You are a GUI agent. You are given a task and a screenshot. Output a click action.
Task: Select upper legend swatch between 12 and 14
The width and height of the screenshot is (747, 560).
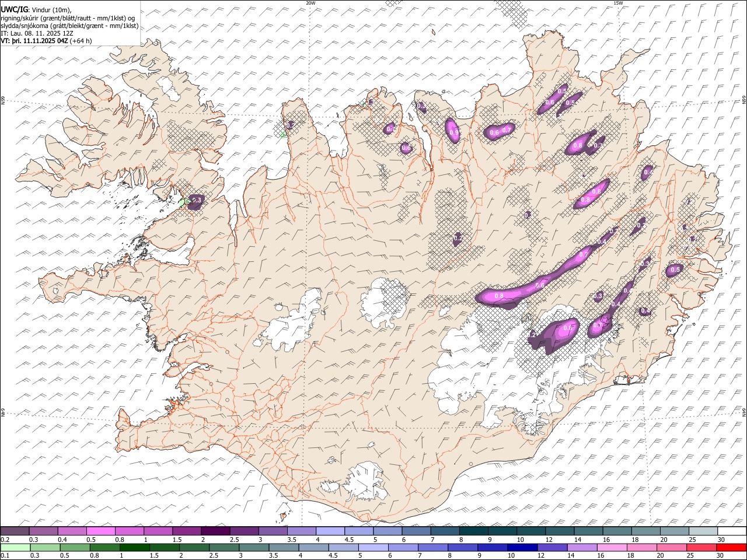click(x=559, y=531)
